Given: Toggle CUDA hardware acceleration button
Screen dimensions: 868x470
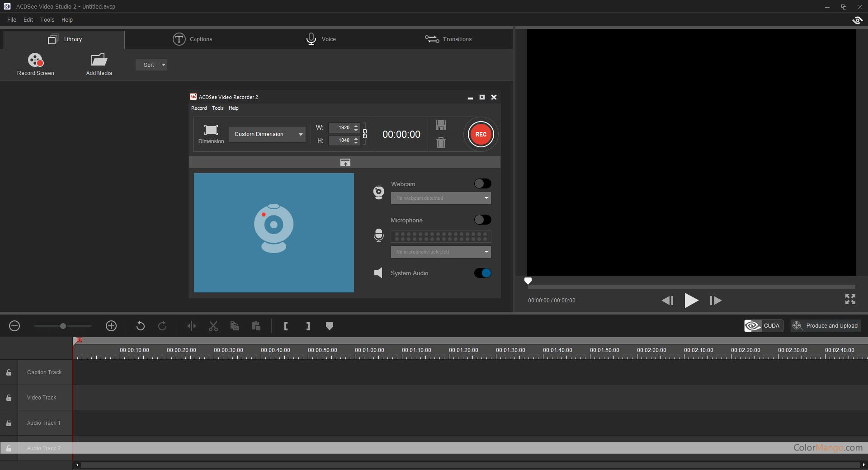Looking at the screenshot, I should pos(764,326).
